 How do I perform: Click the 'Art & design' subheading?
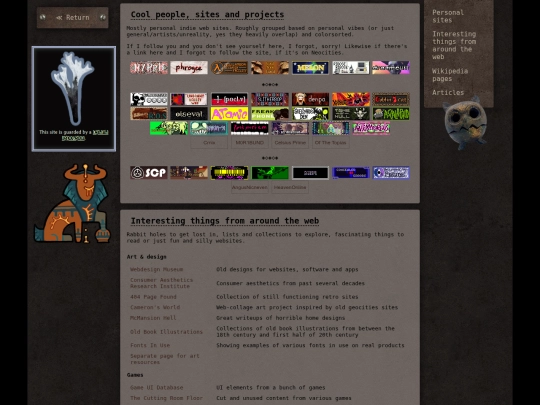146,257
